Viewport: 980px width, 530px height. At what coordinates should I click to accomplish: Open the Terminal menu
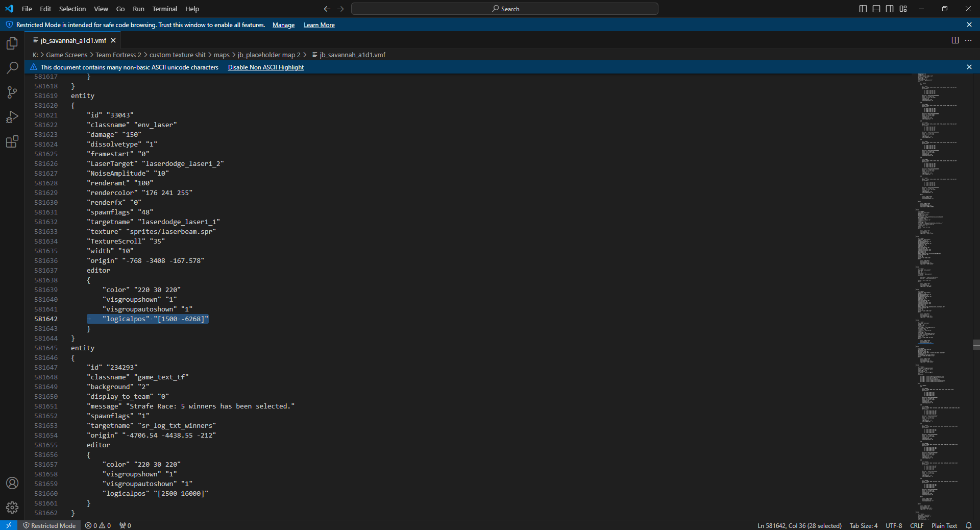click(x=164, y=9)
